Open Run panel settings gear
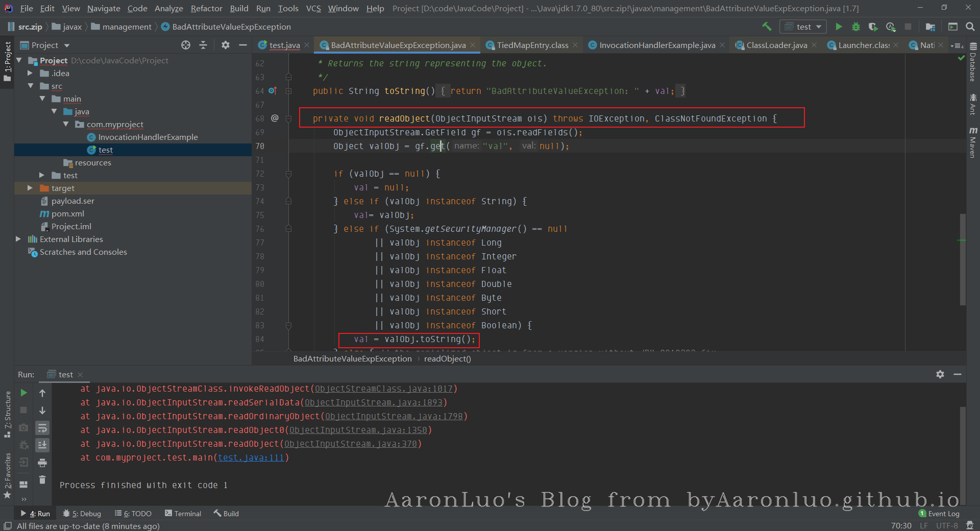The width and height of the screenshot is (980, 531). [940, 374]
